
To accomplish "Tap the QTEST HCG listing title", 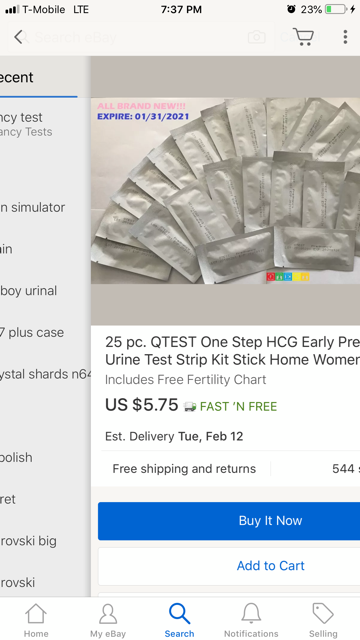I will click(x=233, y=351).
